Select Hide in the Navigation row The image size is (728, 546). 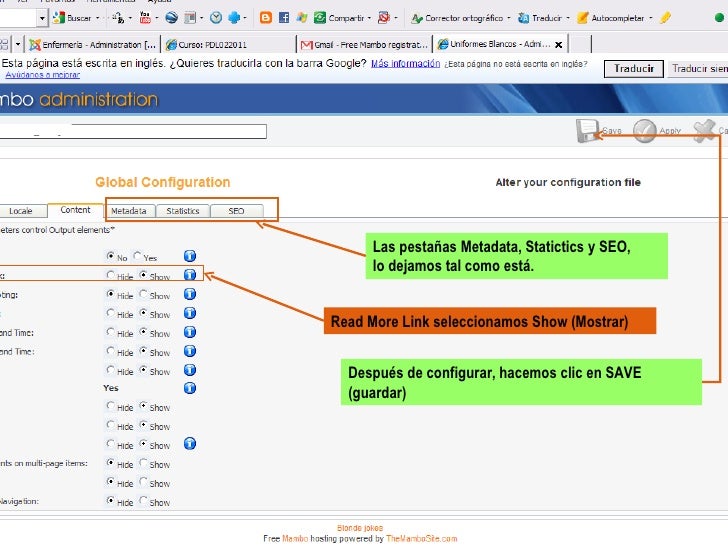tap(110, 500)
